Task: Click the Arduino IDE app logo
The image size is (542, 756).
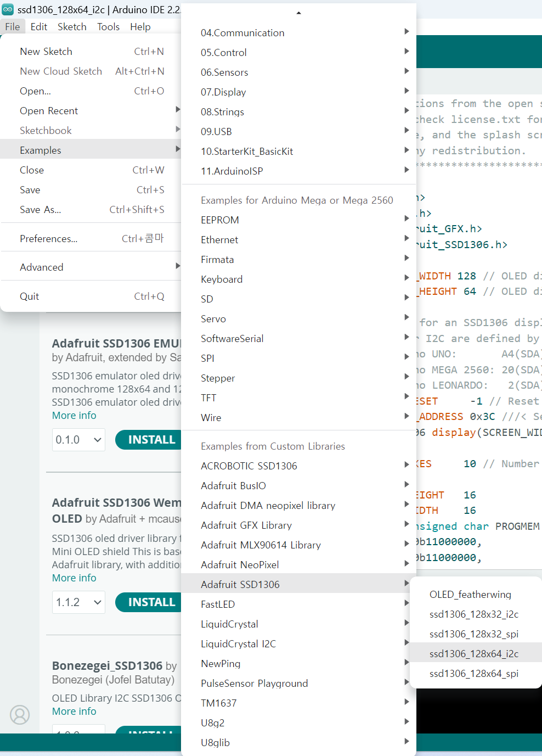Action: (8, 9)
